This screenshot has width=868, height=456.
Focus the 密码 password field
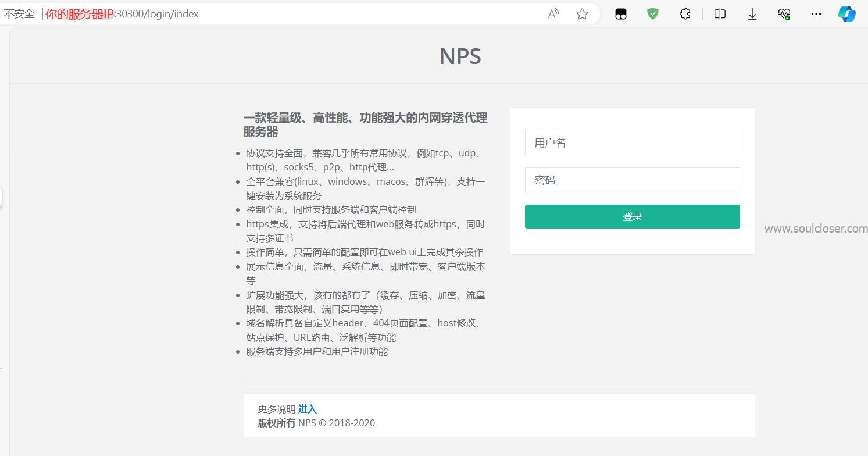[632, 180]
